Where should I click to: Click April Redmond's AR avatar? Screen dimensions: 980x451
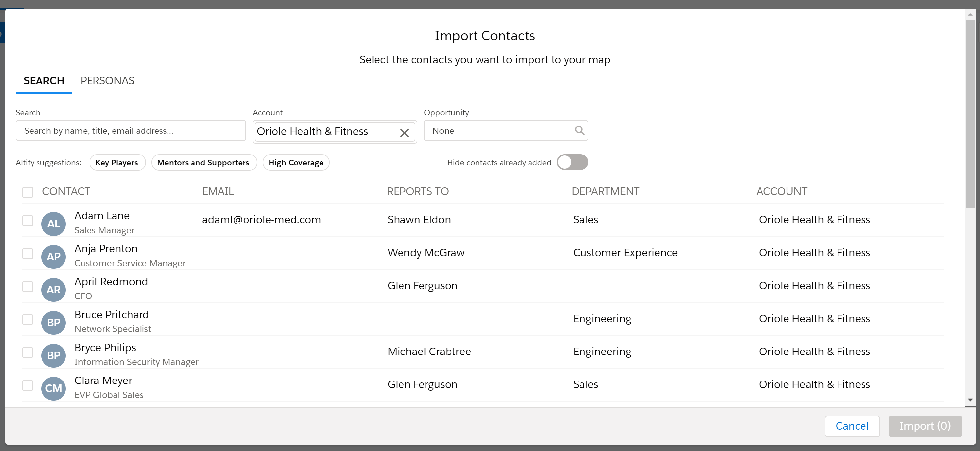click(54, 290)
